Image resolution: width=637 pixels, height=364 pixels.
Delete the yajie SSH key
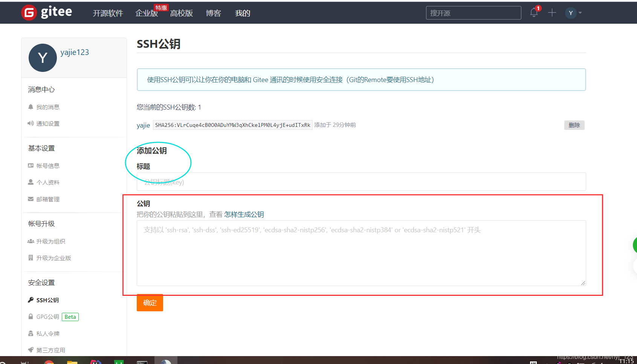point(574,125)
